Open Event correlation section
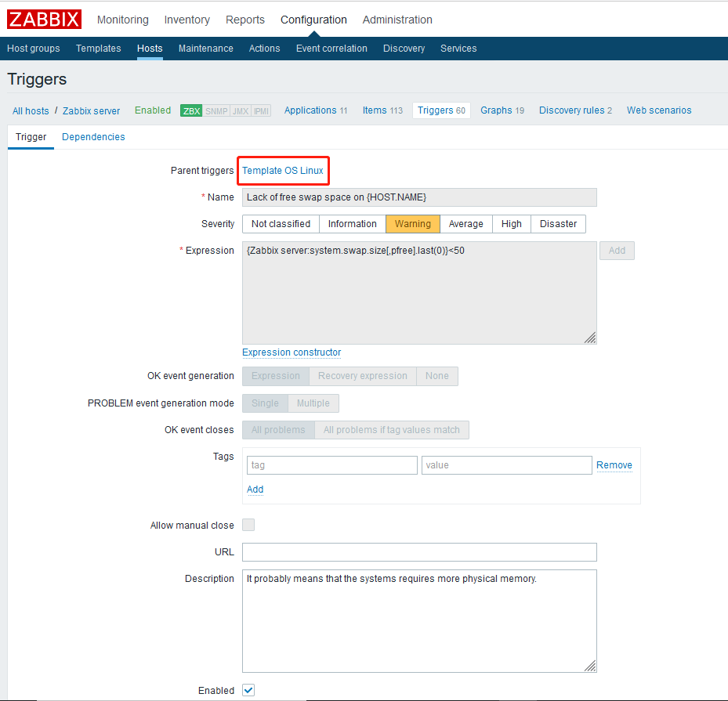The width and height of the screenshot is (728, 701). [331, 49]
